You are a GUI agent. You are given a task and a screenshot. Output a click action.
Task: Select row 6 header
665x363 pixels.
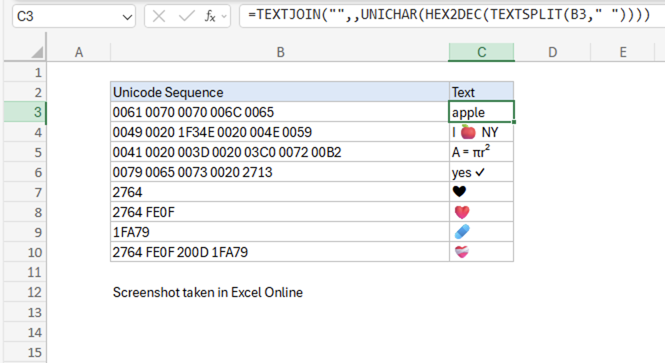tap(25, 172)
